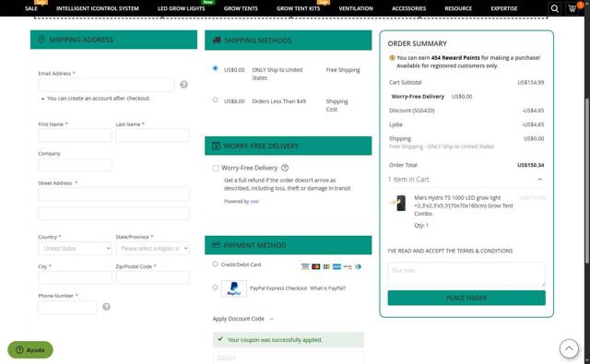
Task: Open the shopping cart icon
Action: coord(572,8)
